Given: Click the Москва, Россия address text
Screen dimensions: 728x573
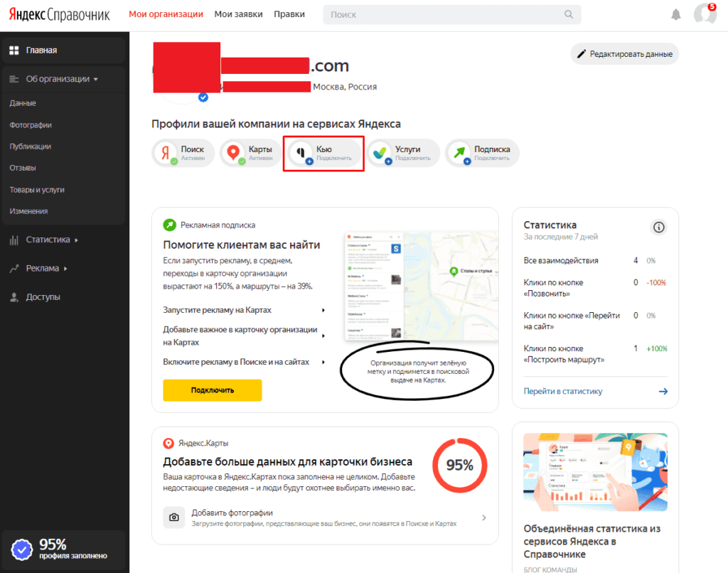Looking at the screenshot, I should (x=345, y=87).
